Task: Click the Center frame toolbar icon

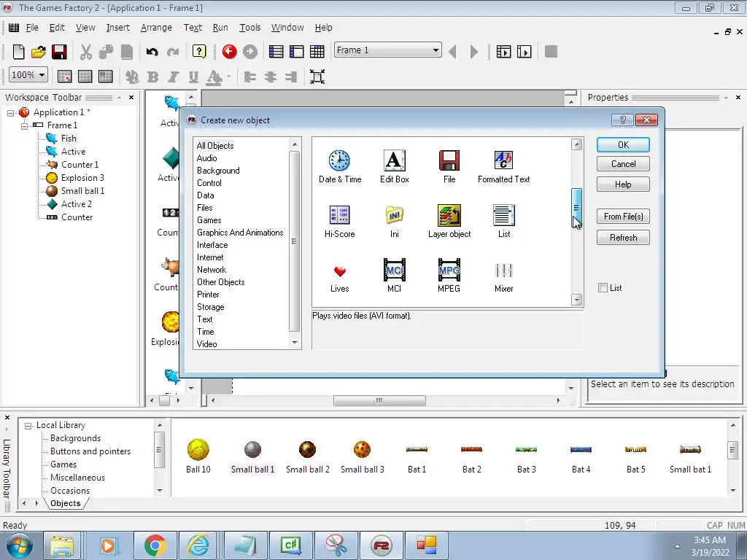Action: (x=317, y=76)
